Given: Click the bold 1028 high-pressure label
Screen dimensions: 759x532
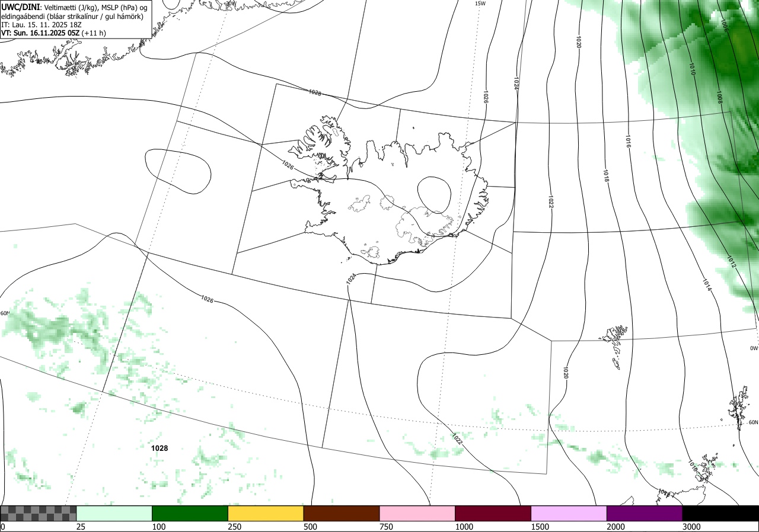Looking at the screenshot, I should pos(160,448).
